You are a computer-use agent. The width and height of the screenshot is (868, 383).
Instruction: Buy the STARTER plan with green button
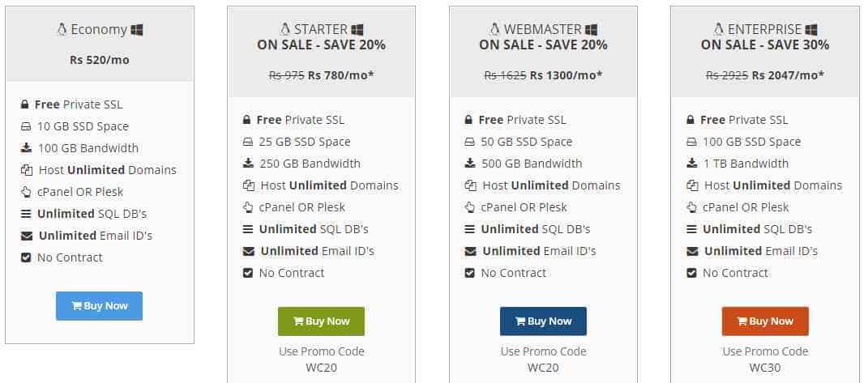(x=321, y=321)
